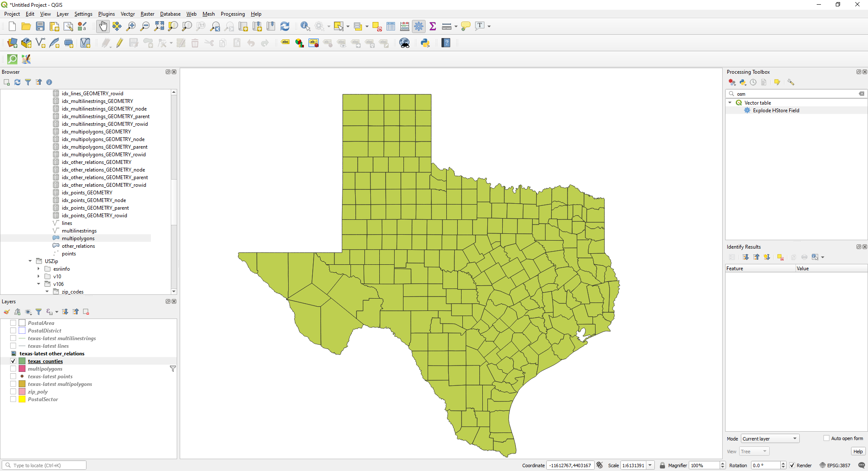Image resolution: width=868 pixels, height=471 pixels.
Task: Open an existing project folder icon
Action: (x=26, y=26)
